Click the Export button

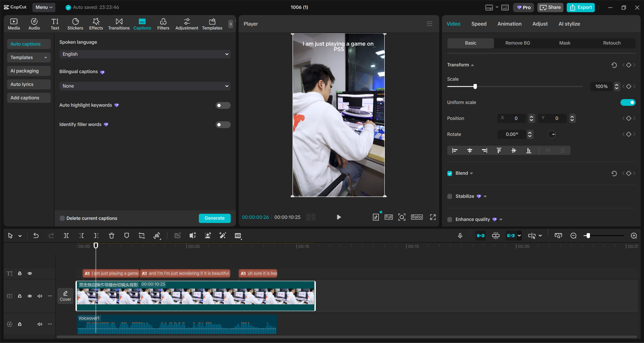click(580, 7)
